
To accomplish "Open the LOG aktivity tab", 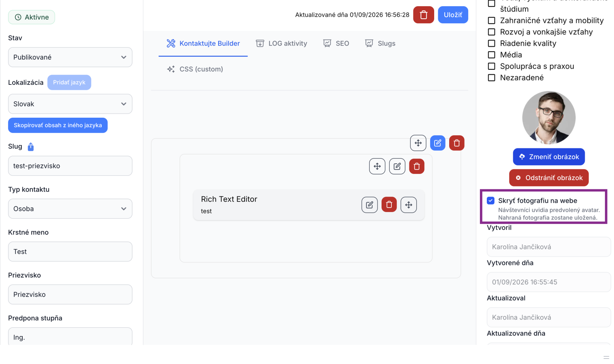I will tap(281, 43).
